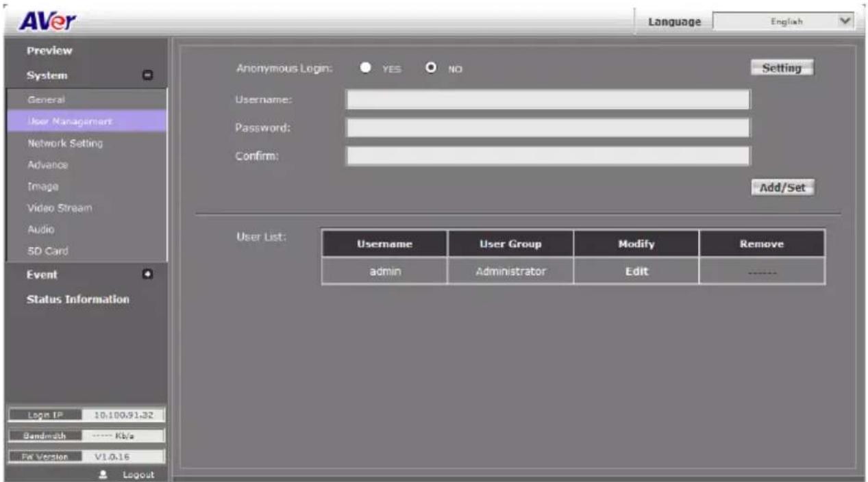Click the User Group column header

pyautogui.click(x=510, y=243)
